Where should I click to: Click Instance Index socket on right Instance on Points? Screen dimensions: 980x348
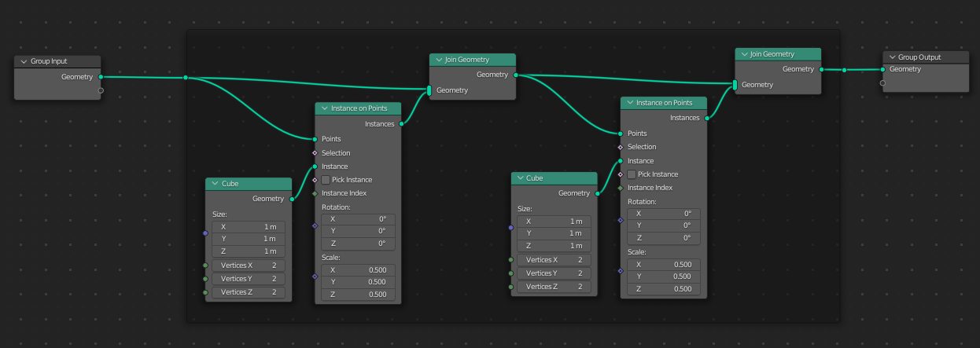pos(620,188)
